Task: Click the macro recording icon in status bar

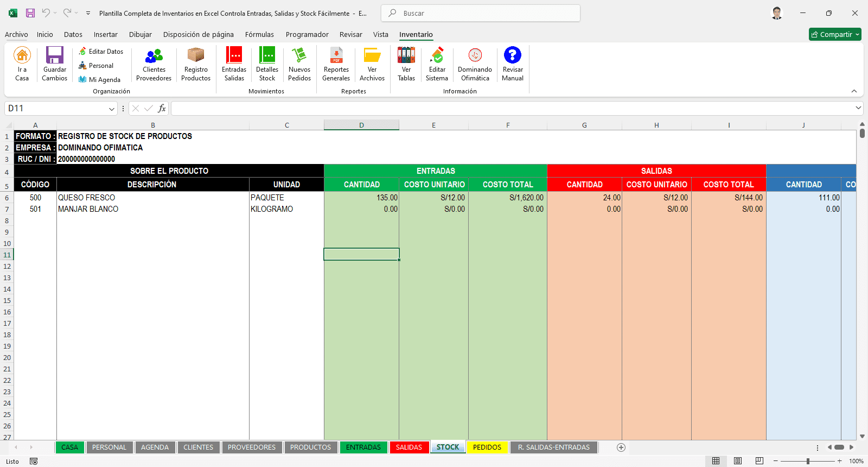Action: tap(34, 462)
